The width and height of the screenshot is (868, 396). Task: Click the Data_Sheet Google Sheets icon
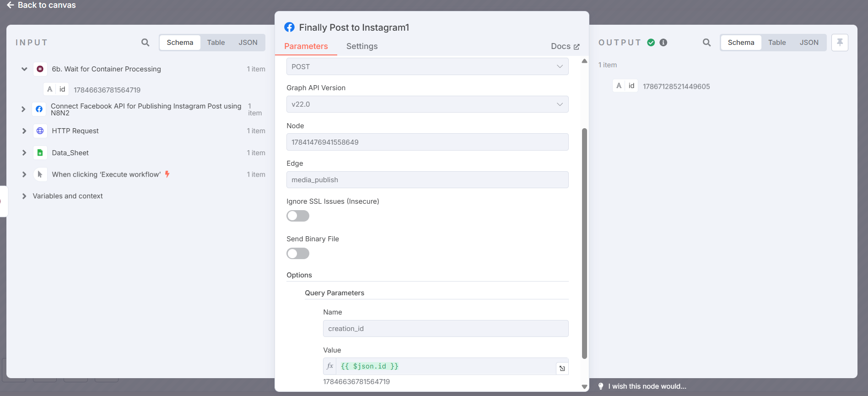40,153
